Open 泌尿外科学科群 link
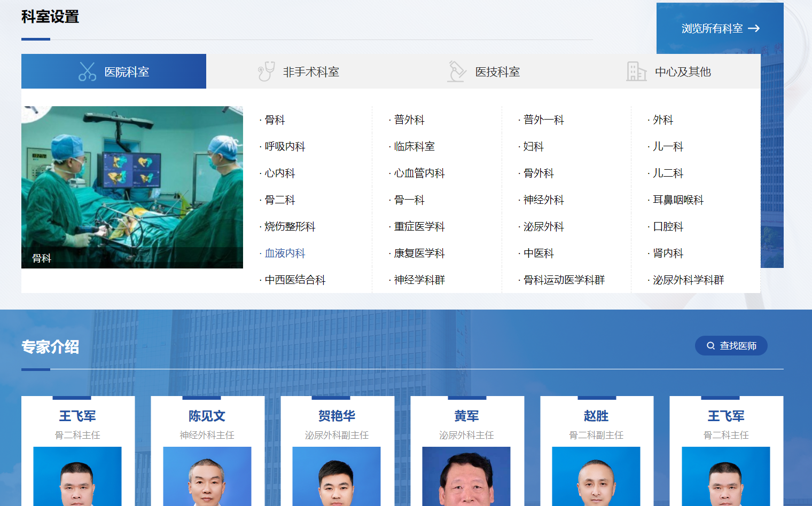The width and height of the screenshot is (812, 506). coord(689,280)
